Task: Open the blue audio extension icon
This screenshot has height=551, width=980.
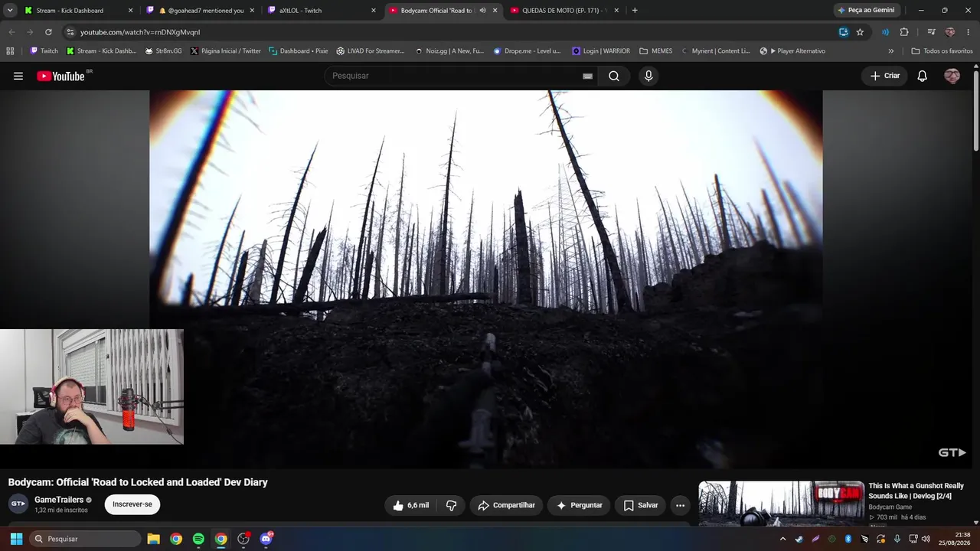Action: click(x=885, y=32)
